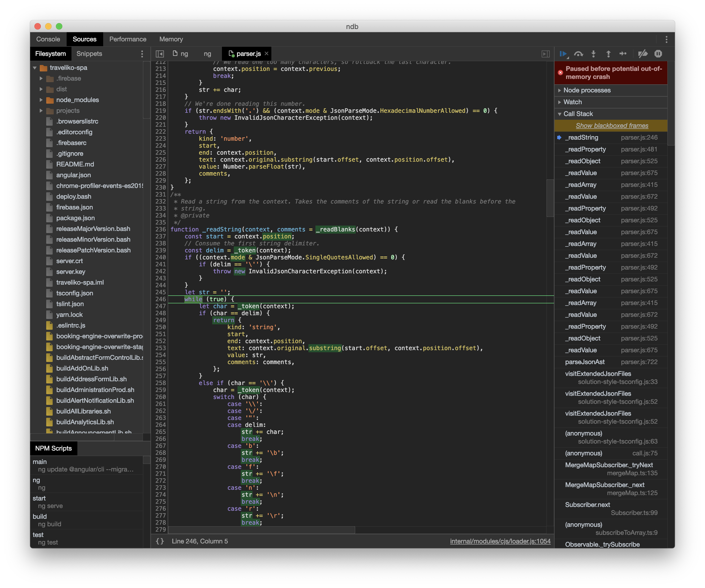Viewport: 705px width, 588px height.
Task: Open the Memory tab
Action: (x=171, y=39)
